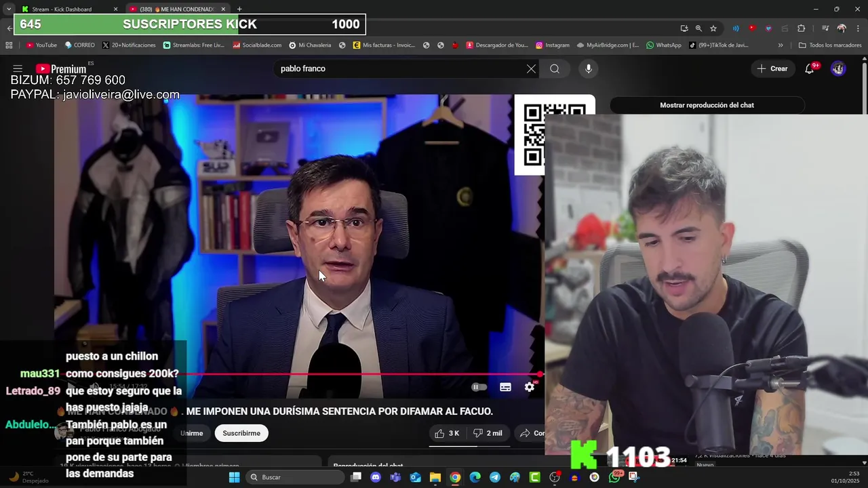
Task: Toggle autoplay switch in player
Action: coord(479,387)
